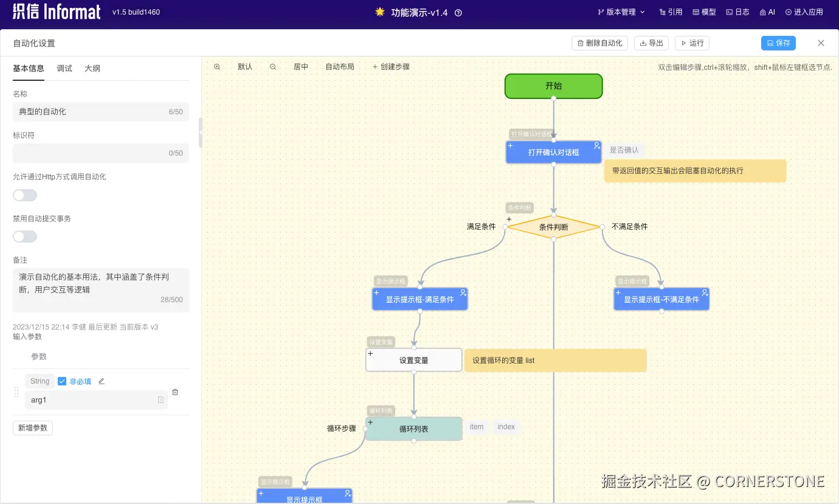Image resolution: width=839 pixels, height=504 pixels.
Task: Click user icon on 显示提示框-不满足条件 node
Action: click(705, 292)
